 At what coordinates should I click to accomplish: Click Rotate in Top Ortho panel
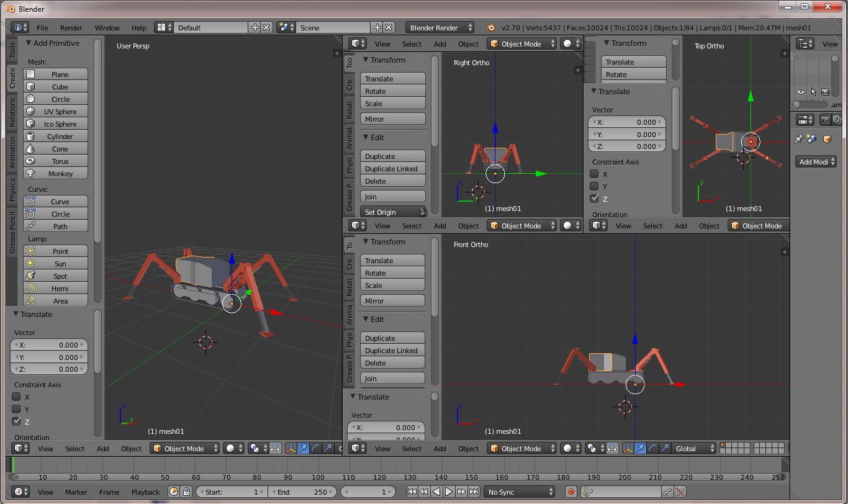[x=633, y=74]
